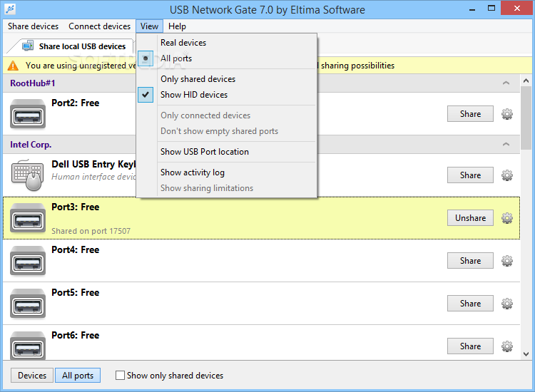This screenshot has width=535, height=392.
Task: Open the Connect devices menu
Action: (x=99, y=26)
